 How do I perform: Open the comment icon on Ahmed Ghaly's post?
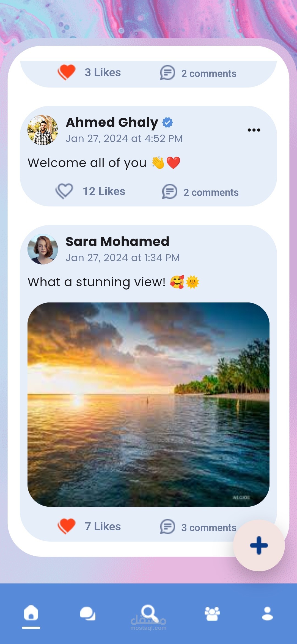click(x=169, y=192)
